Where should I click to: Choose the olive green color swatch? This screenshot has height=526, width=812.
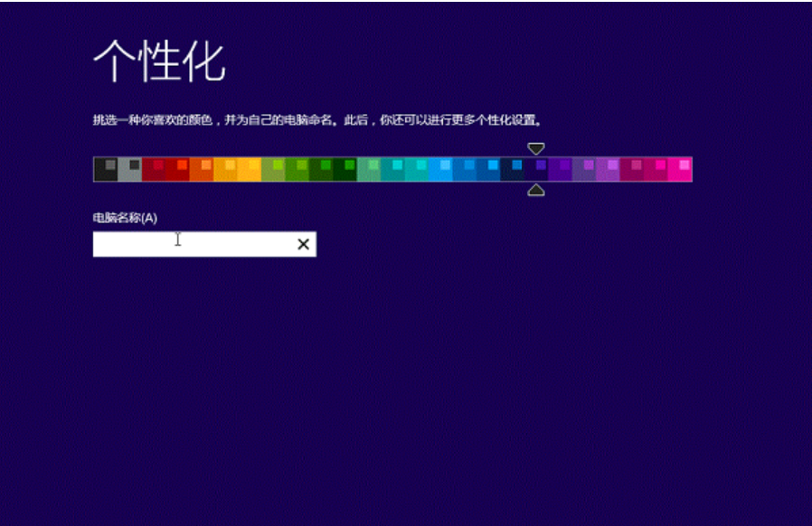click(x=273, y=169)
